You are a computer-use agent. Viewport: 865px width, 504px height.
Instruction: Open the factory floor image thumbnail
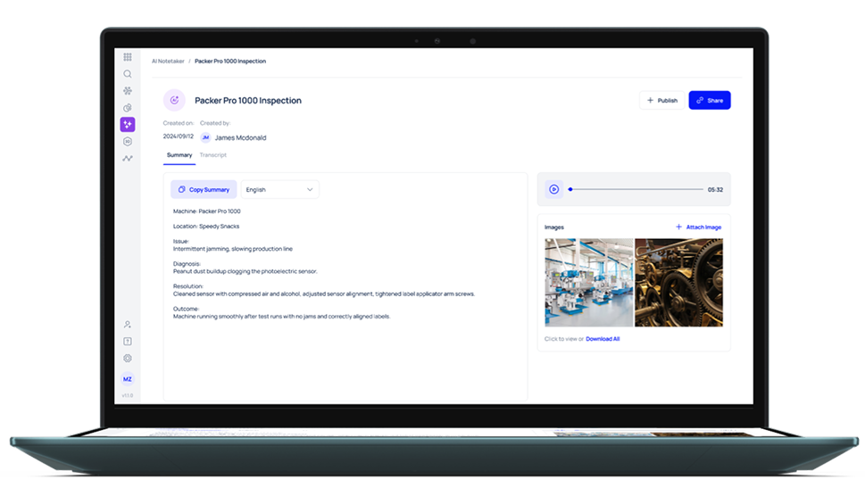pos(588,282)
